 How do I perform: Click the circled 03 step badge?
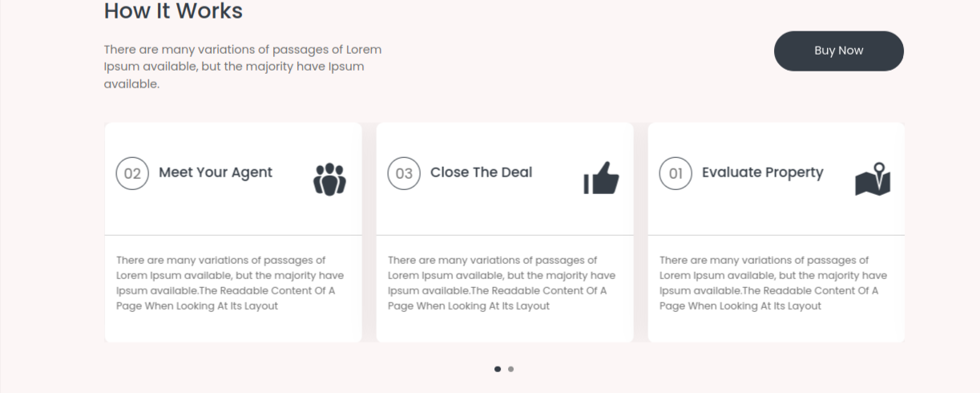pyautogui.click(x=405, y=173)
